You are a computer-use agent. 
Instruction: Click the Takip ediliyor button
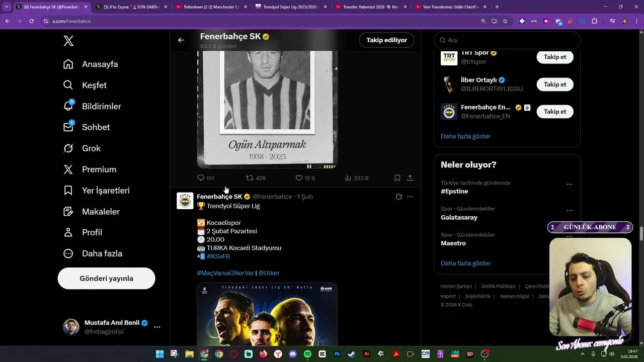386,40
